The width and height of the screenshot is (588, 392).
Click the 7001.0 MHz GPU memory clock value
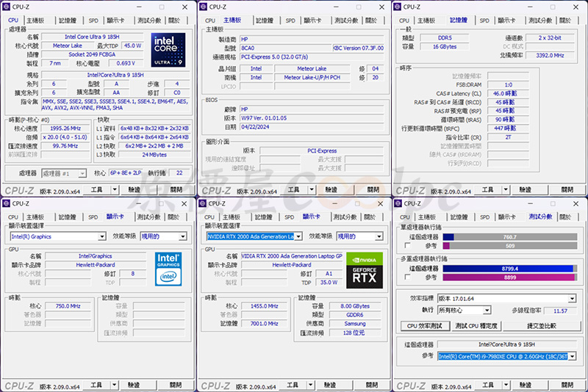pyautogui.click(x=265, y=324)
